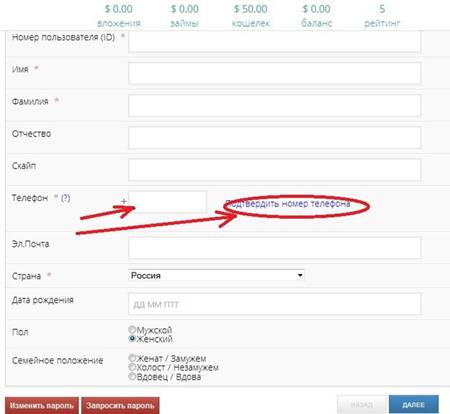Open the Страна country dropdown

(216, 275)
